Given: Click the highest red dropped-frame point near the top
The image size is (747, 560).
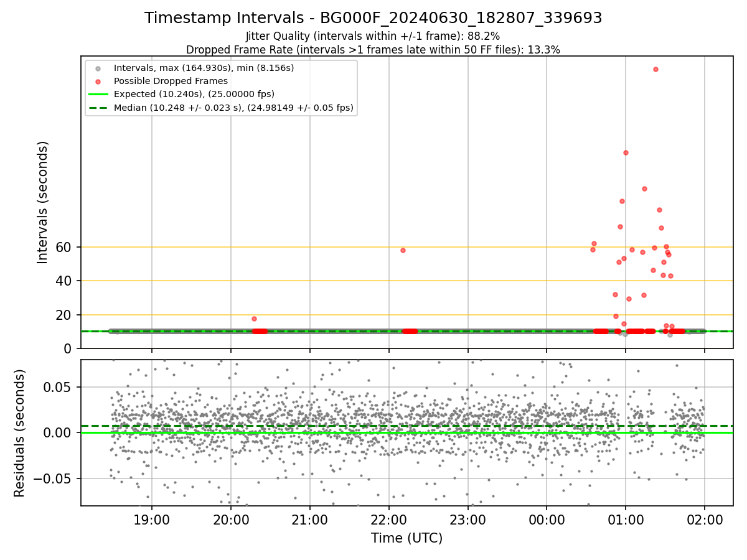Looking at the screenshot, I should click(x=655, y=69).
